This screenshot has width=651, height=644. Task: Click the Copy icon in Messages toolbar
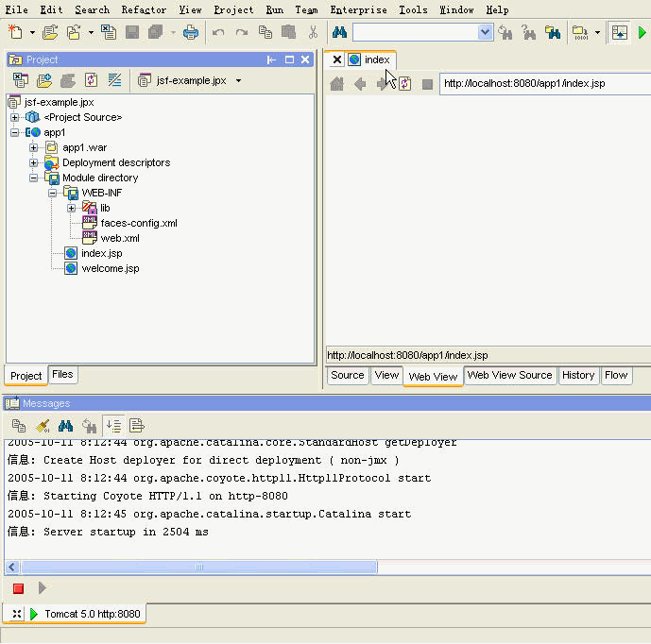coord(19,426)
